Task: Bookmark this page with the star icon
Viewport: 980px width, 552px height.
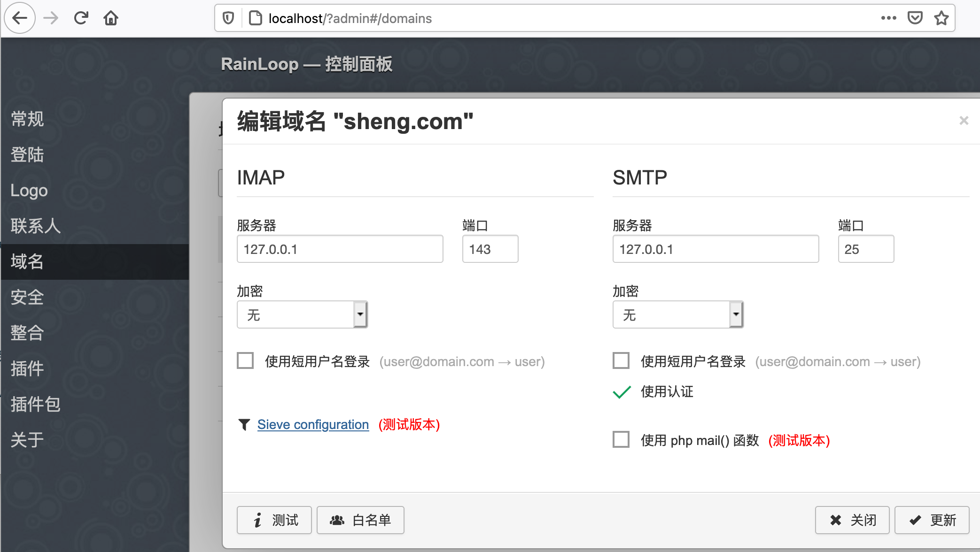Action: click(x=941, y=18)
